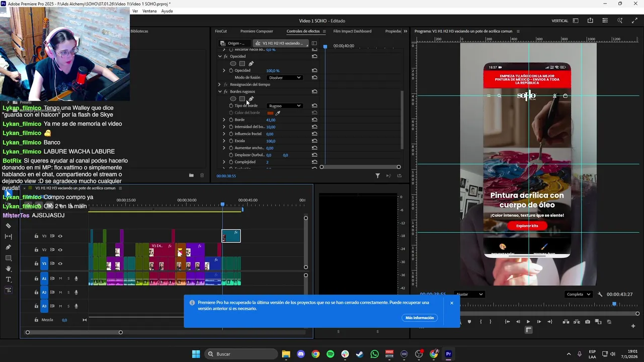Expand the Intensidad del borde parameter
Screen dimensions: 644x362
click(x=224, y=127)
